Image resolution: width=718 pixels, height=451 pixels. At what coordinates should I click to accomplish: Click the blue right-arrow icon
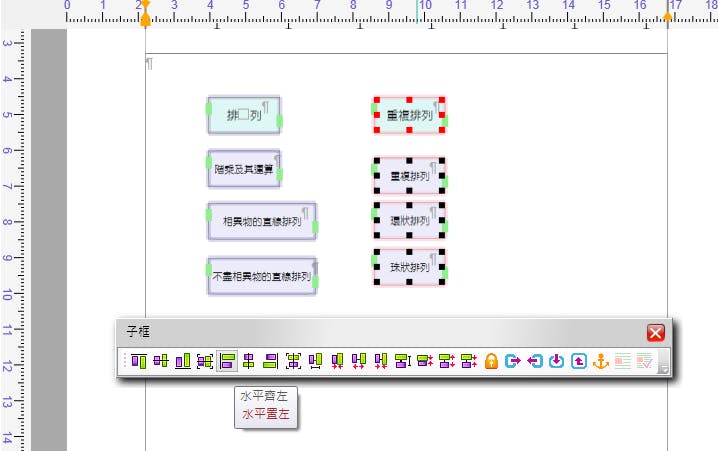coord(513,361)
